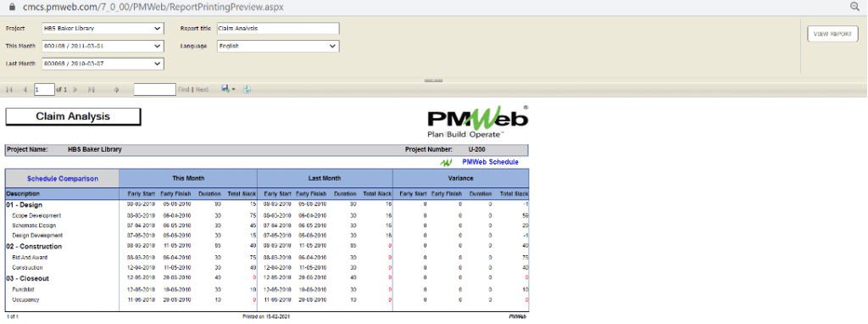
Task: Open the Last Month dropdown
Action: 103,64
